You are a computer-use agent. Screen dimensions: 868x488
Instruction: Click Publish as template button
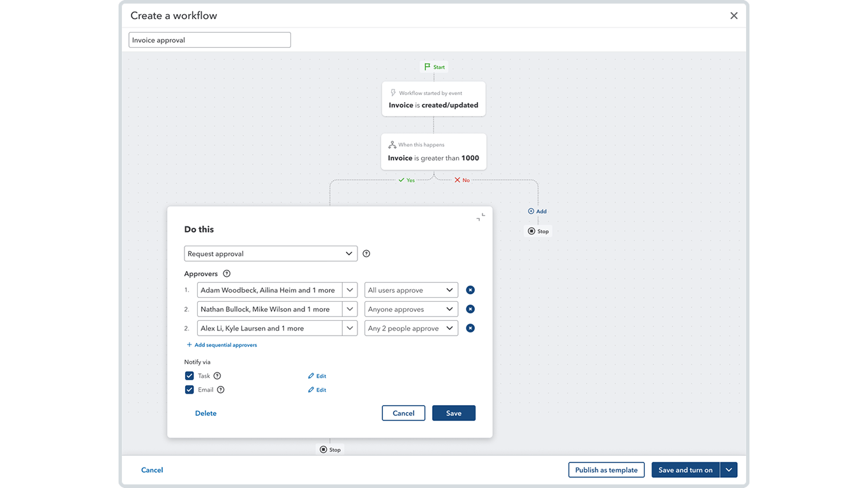pos(606,470)
